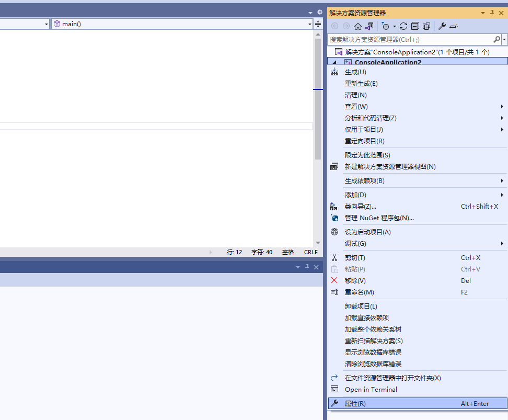Choose Open in Terminal
The image size is (508, 420).
pyautogui.click(x=418, y=390)
